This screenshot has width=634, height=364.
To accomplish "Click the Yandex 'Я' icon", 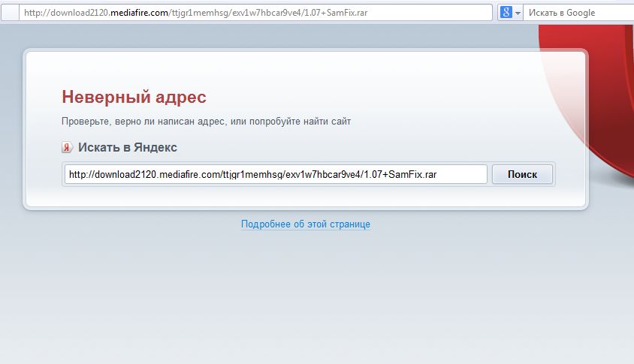I will coord(67,147).
